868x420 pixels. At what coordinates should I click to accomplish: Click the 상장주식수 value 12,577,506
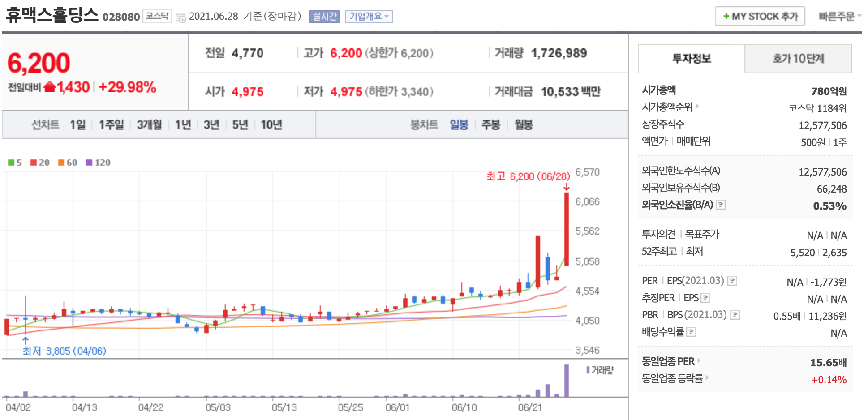[x=823, y=125]
